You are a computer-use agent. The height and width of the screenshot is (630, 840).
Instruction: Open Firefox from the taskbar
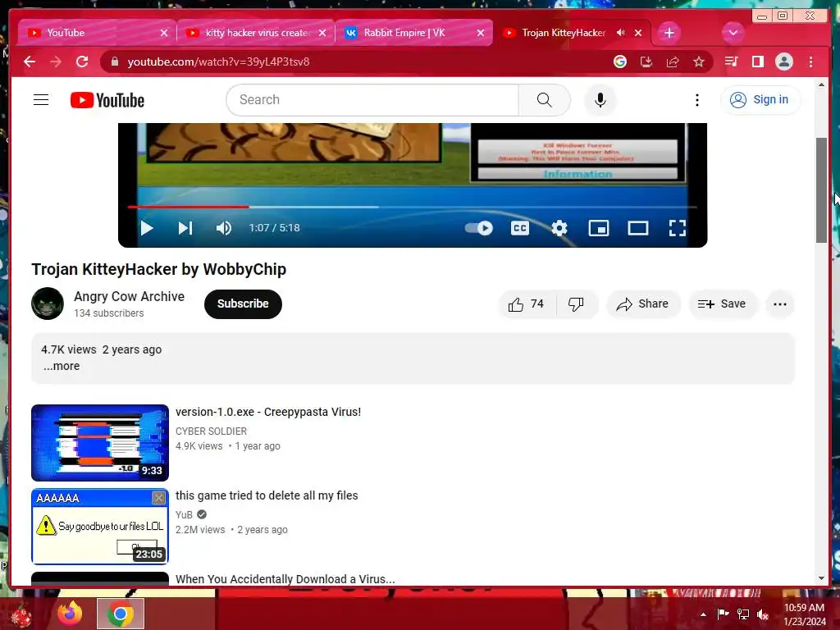point(71,614)
